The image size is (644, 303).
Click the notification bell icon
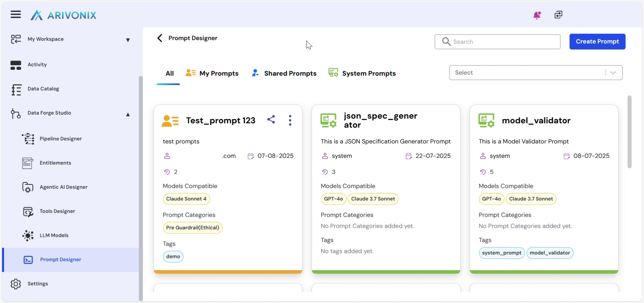[x=537, y=15]
